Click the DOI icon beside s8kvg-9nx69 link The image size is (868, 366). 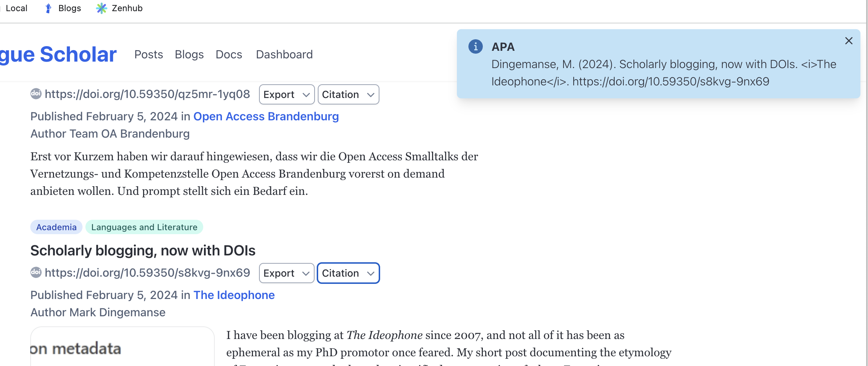click(36, 272)
